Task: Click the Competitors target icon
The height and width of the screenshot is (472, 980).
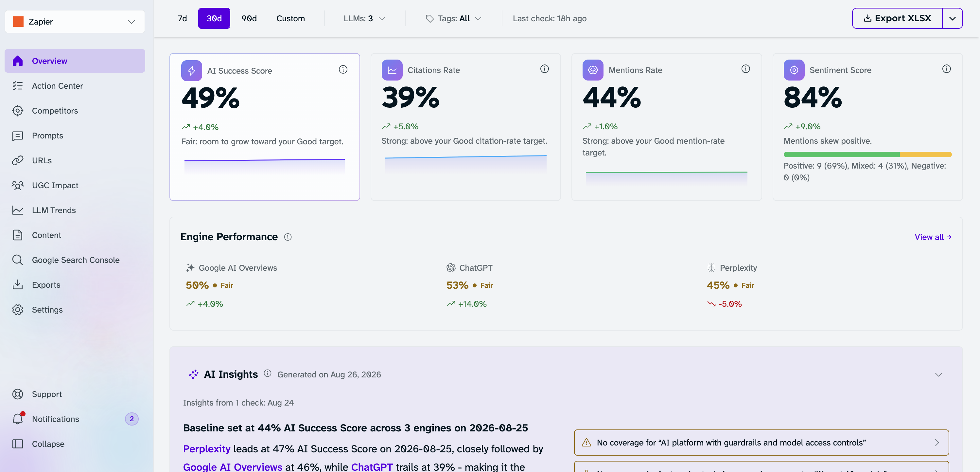Action: pyautogui.click(x=18, y=111)
